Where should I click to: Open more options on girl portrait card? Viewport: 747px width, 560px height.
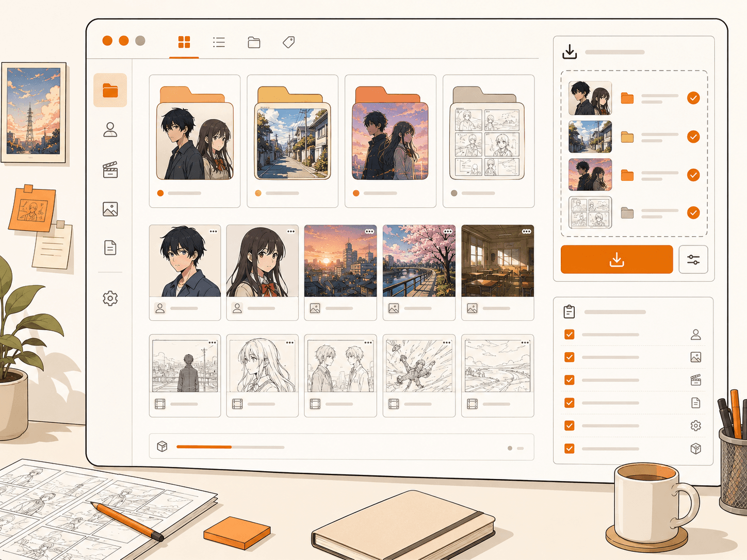click(x=291, y=232)
